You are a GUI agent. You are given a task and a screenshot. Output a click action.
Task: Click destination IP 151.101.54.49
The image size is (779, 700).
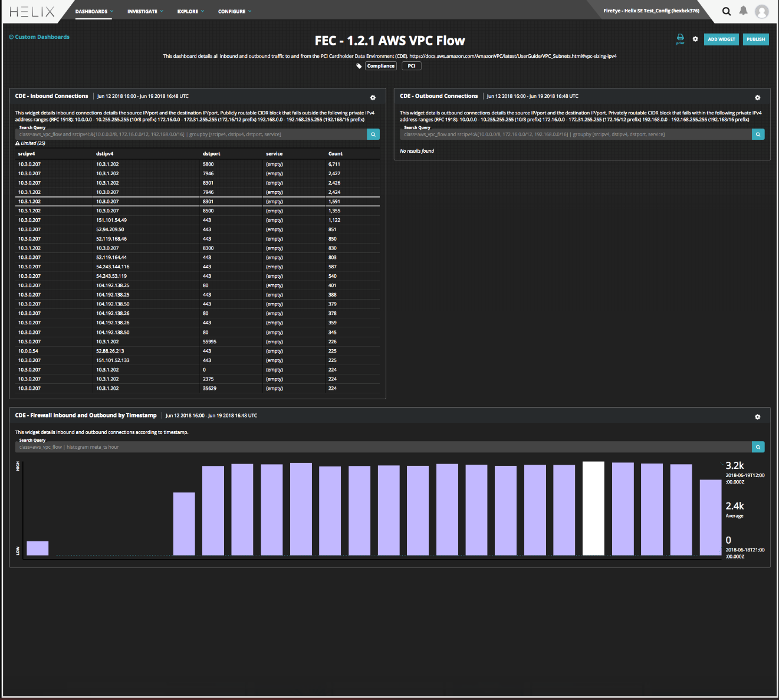111,220
